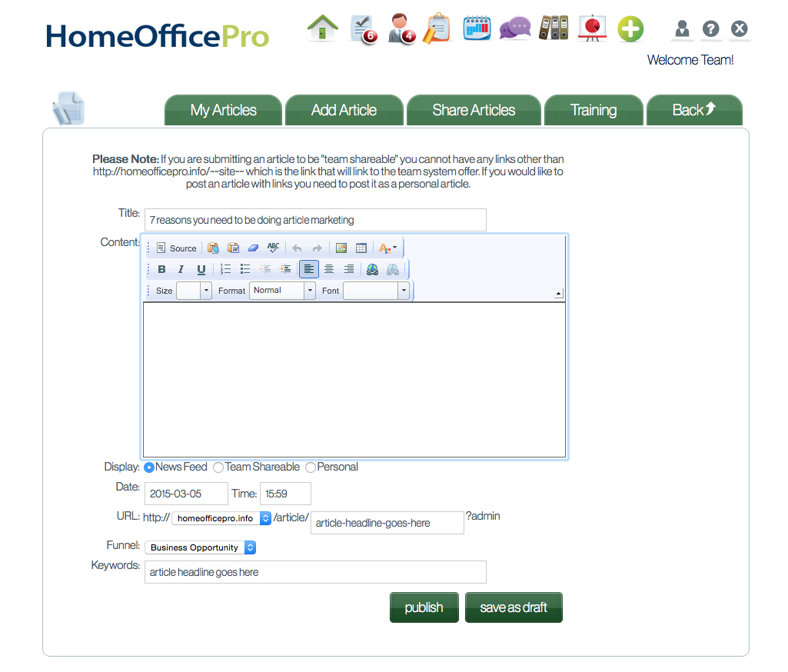
Task: Toggle right text alignment
Action: [349, 269]
